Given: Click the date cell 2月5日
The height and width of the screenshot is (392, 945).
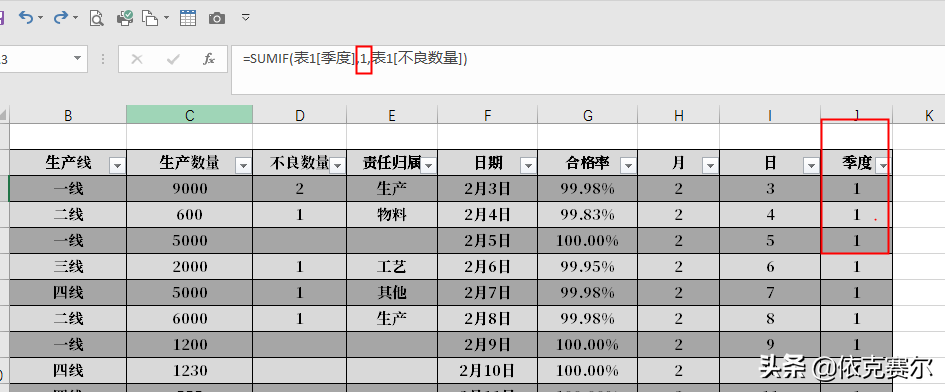Looking at the screenshot, I should [488, 241].
